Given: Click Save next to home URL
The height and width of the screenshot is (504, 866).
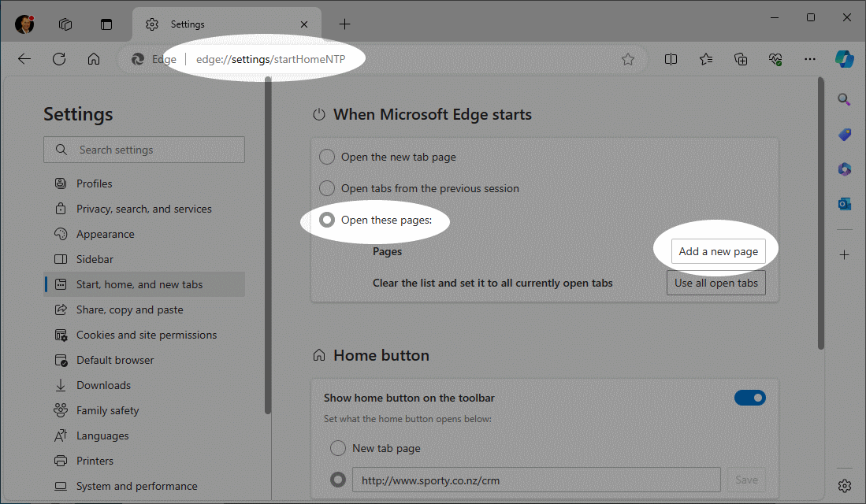Looking at the screenshot, I should (746, 480).
